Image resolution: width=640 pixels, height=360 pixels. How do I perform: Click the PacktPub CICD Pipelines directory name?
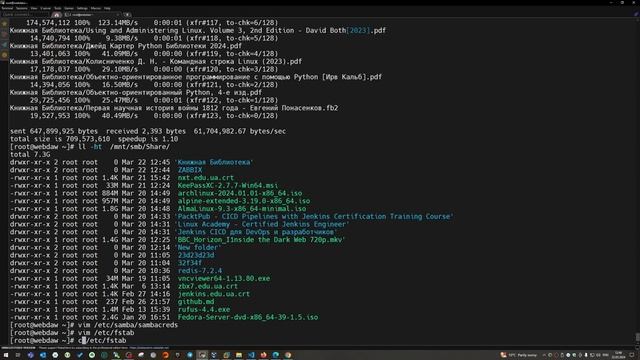pyautogui.click(x=314, y=216)
